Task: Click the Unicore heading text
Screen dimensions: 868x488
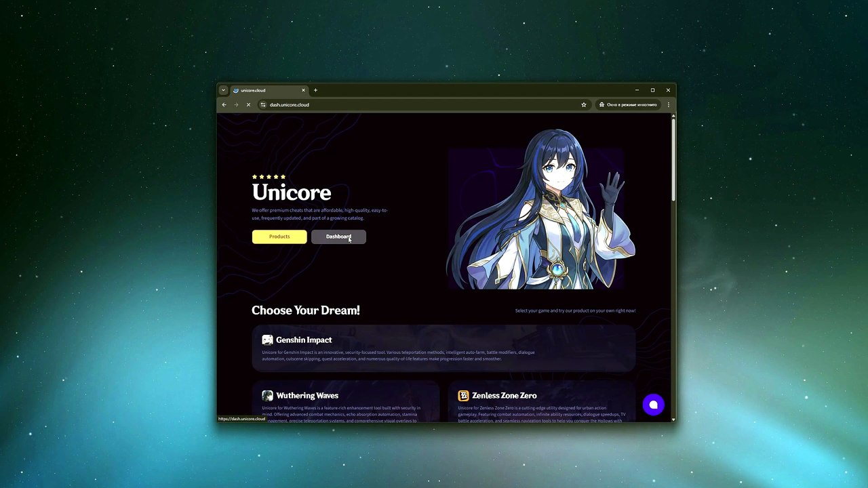Action: 292,192
